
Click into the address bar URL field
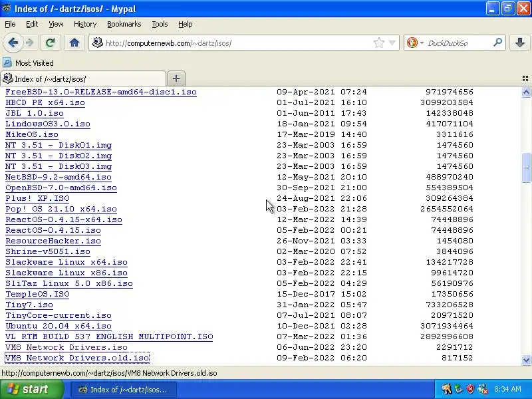click(237, 43)
